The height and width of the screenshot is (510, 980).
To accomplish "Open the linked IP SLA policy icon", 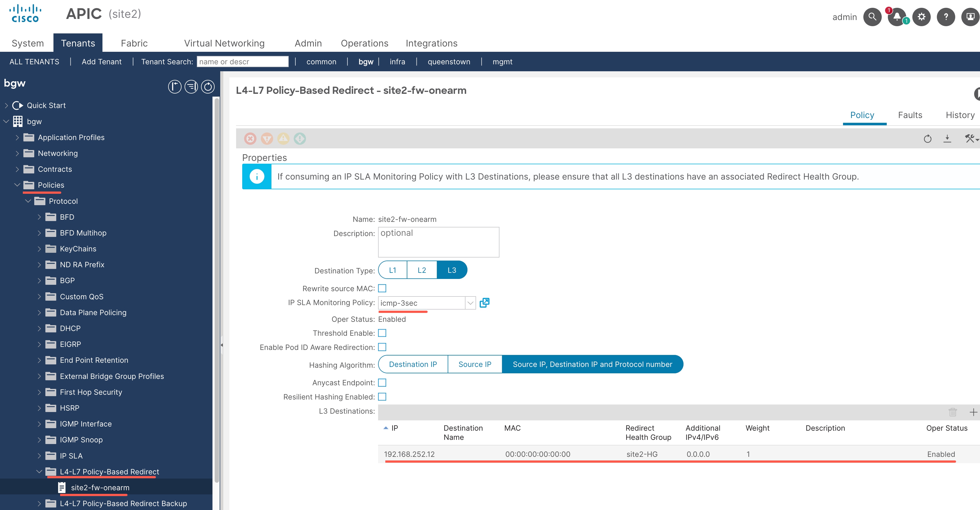I will (x=484, y=303).
